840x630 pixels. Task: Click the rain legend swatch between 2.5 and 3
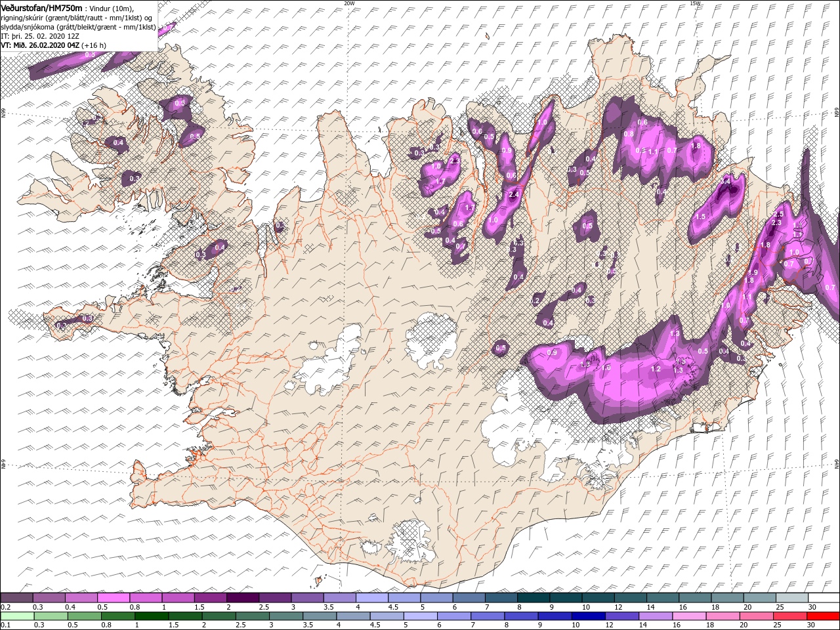click(253, 616)
